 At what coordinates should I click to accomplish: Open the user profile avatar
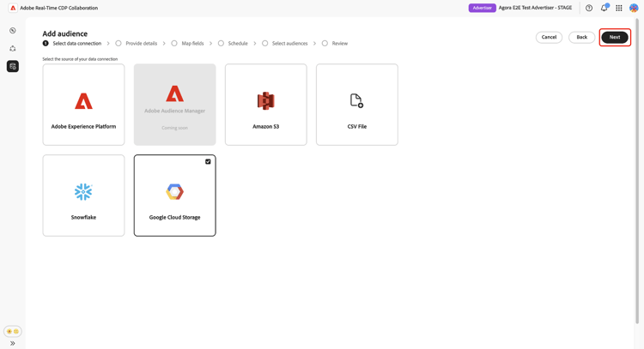(x=634, y=8)
